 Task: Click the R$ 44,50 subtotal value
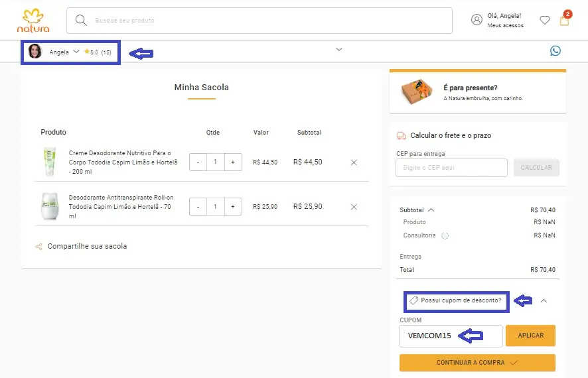coord(307,162)
